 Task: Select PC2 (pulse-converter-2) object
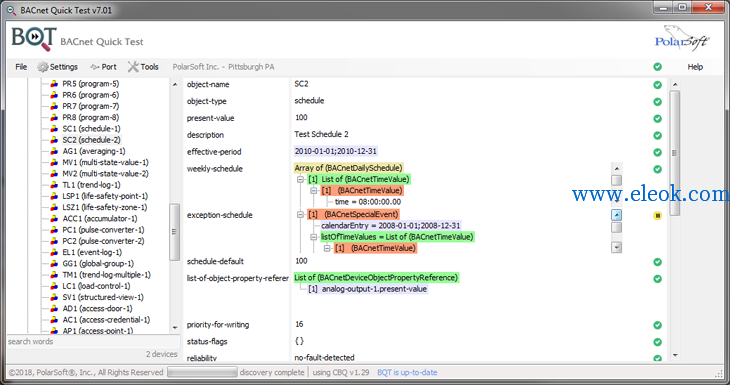[x=103, y=241]
